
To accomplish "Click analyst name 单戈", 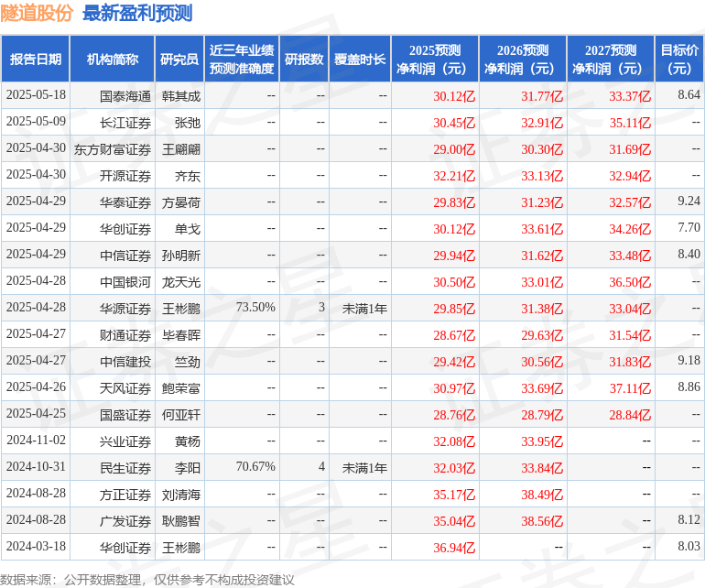I will 187,229.
